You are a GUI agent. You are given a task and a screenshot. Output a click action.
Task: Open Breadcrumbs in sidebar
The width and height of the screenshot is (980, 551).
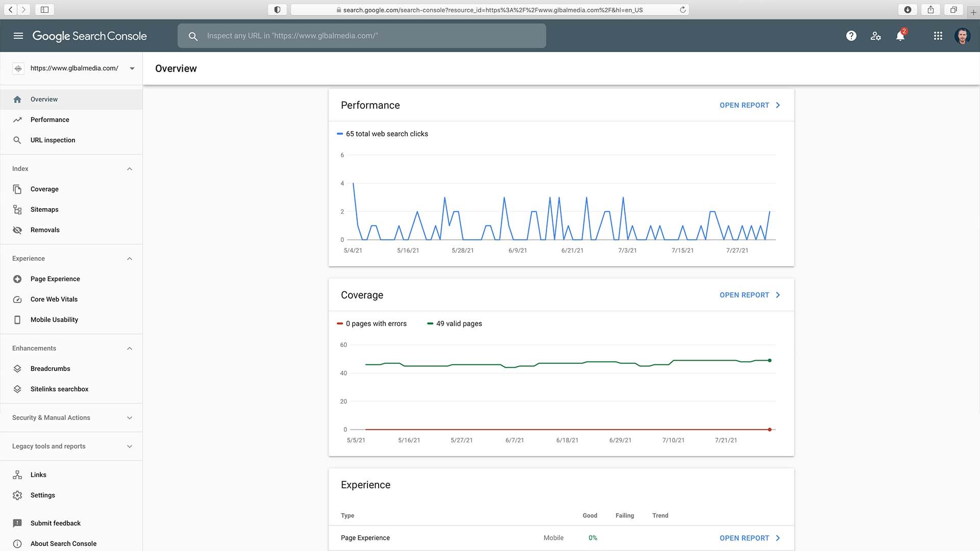point(71,369)
